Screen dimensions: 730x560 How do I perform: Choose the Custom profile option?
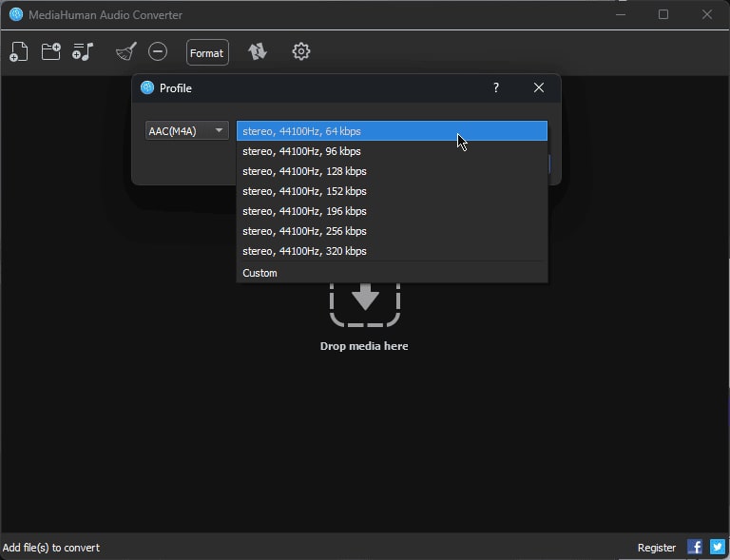392,273
